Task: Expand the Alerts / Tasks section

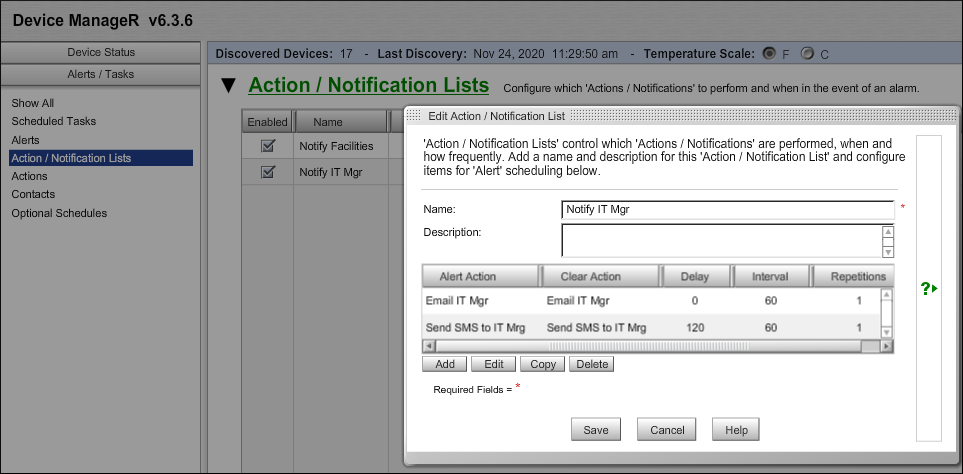Action: pos(100,74)
